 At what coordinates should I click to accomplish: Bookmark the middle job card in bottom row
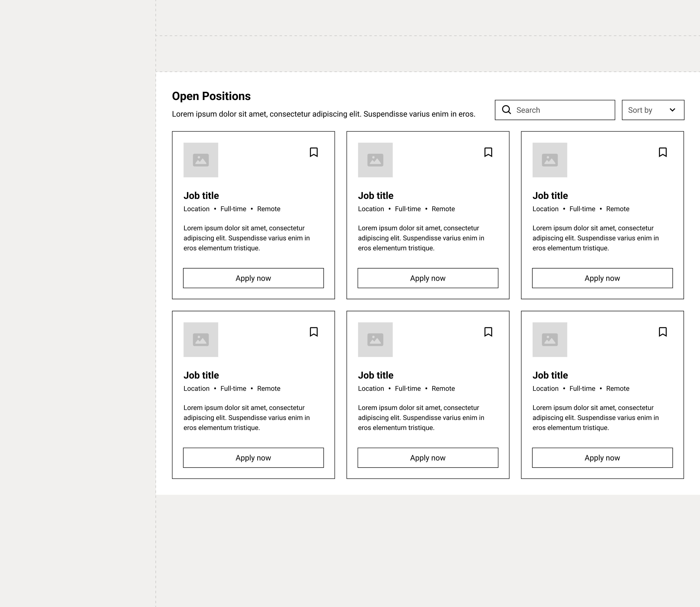coord(488,331)
